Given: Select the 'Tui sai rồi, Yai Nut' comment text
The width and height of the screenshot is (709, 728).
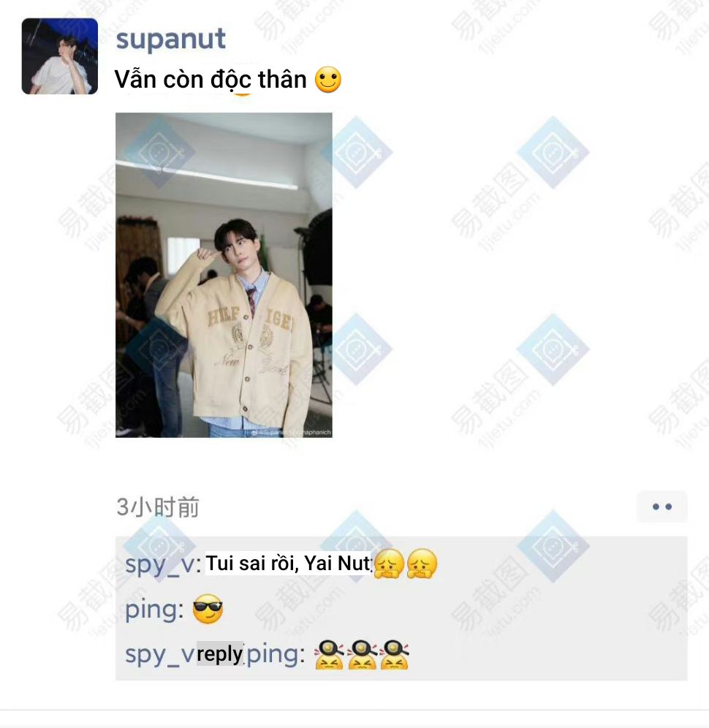Looking at the screenshot, I should (288, 564).
